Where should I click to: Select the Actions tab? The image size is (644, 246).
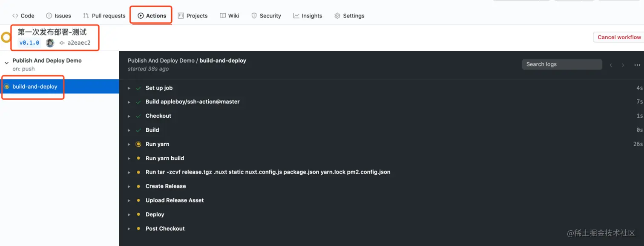(152, 16)
